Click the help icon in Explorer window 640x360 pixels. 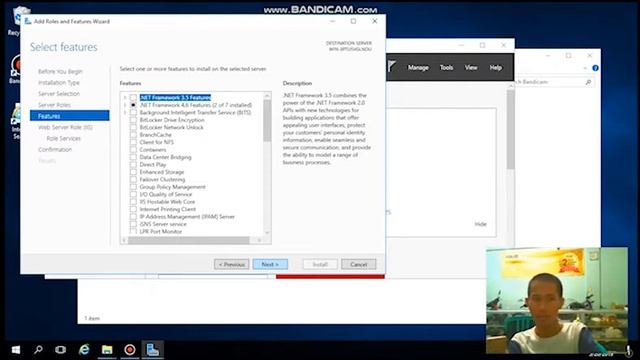(x=596, y=68)
